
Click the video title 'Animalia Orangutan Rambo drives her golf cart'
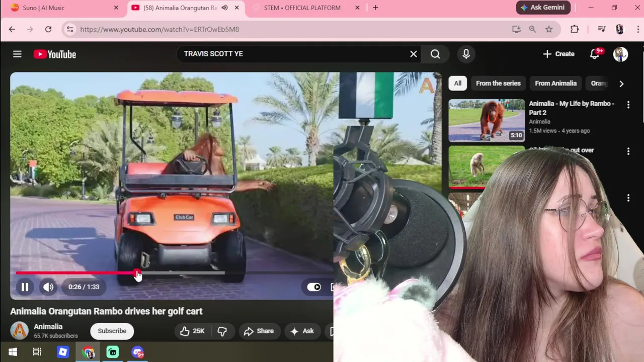click(106, 311)
